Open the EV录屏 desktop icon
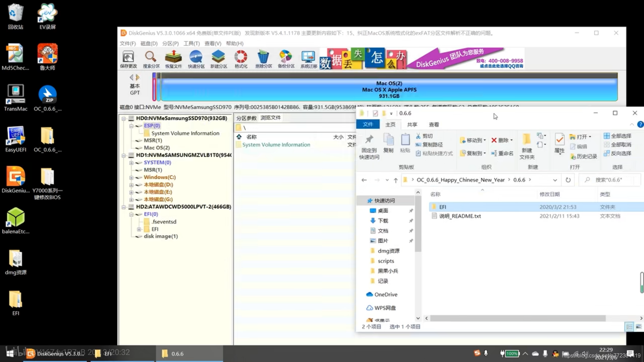644x362 pixels. coord(47,16)
